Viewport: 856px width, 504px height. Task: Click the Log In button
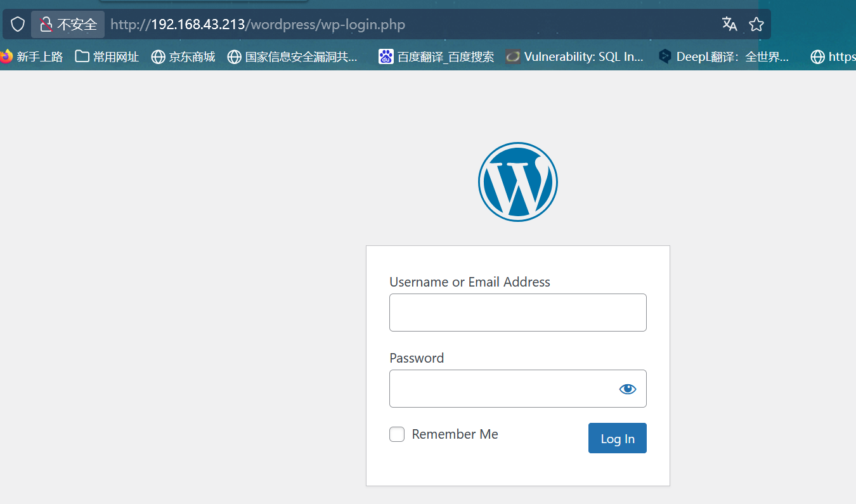(x=618, y=438)
